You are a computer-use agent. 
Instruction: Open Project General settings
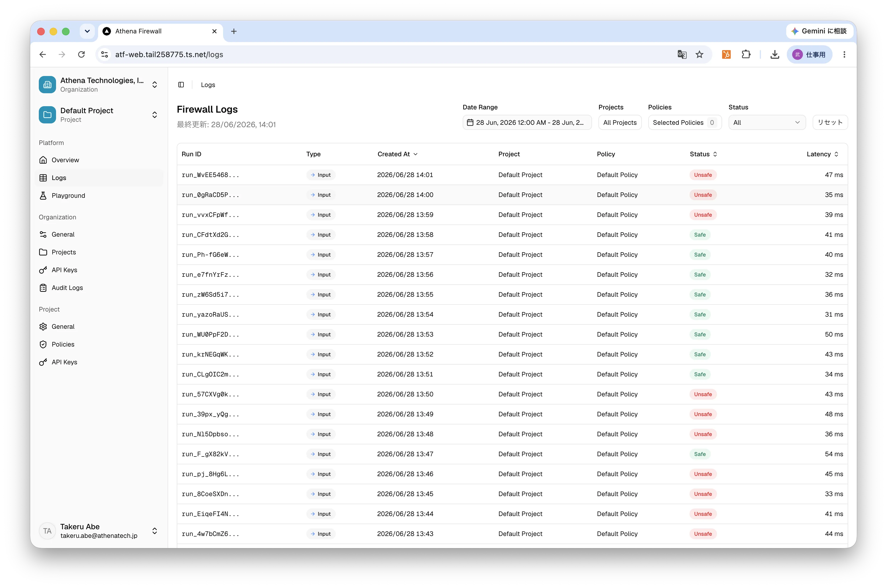point(99,327)
